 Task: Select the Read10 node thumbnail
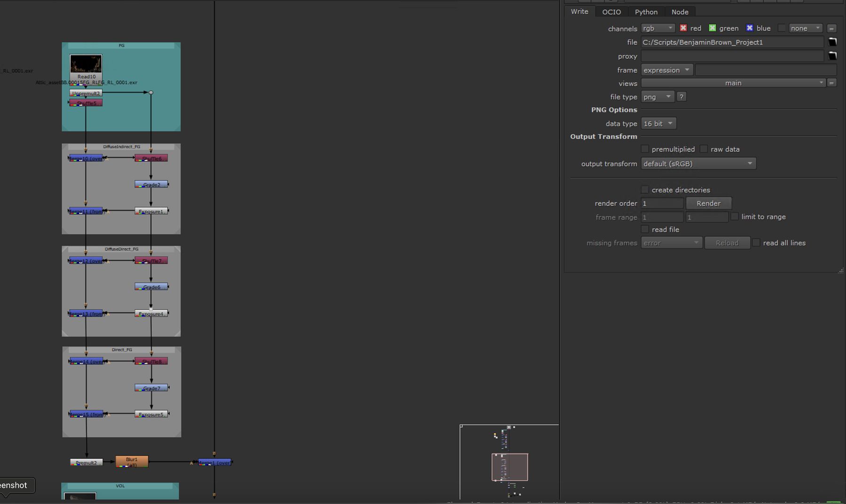[86, 64]
